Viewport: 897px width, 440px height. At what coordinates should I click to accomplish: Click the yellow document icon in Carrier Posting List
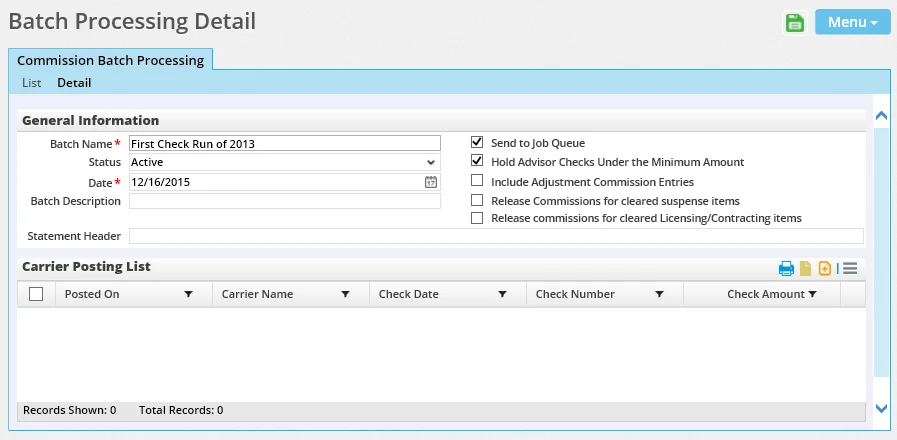tap(806, 268)
